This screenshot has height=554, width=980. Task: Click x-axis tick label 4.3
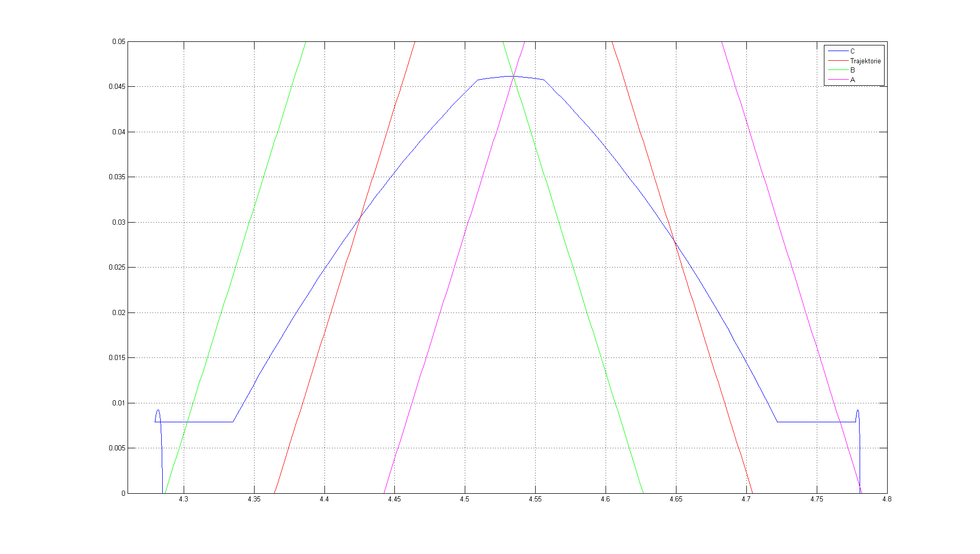[184, 499]
